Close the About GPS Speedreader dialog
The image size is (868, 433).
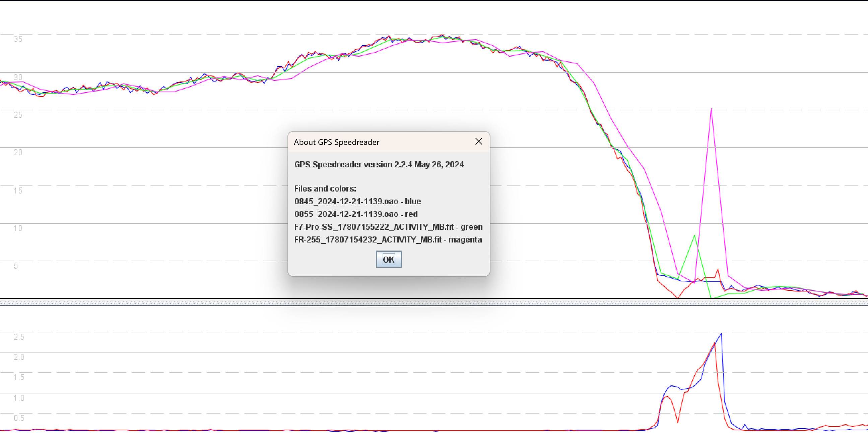tap(478, 142)
